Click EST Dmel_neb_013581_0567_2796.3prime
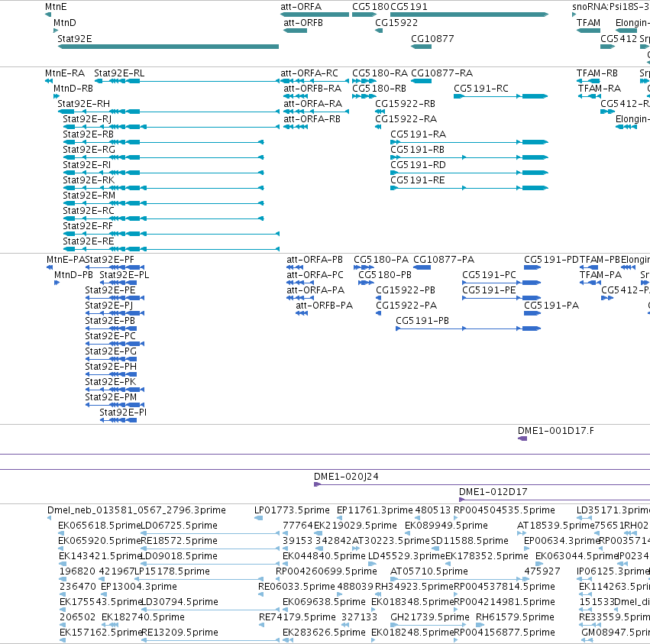650x644 pixels. (50, 518)
